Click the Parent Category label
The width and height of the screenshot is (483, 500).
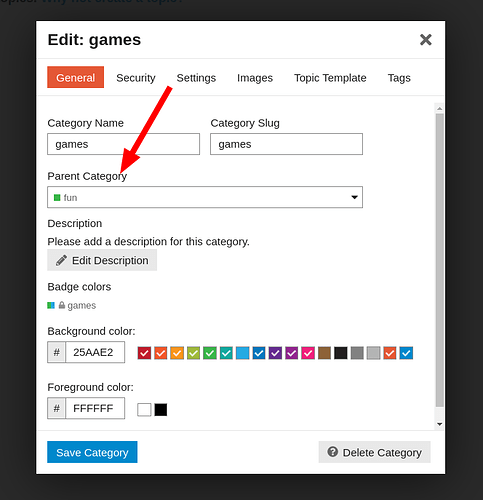point(87,176)
